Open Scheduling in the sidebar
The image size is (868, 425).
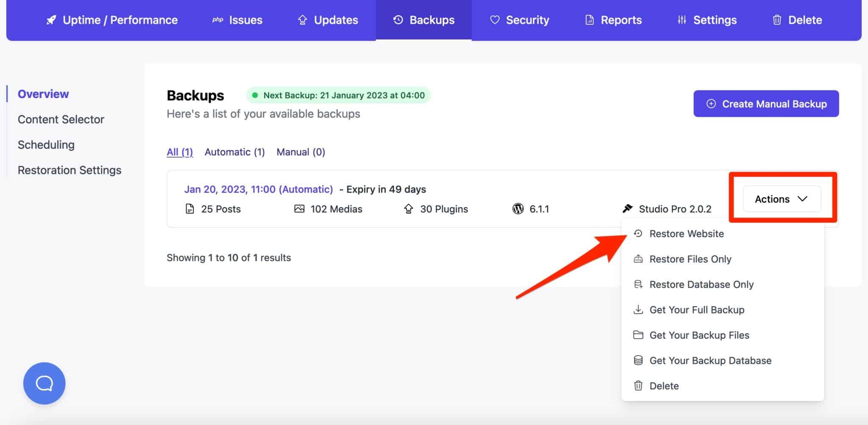tap(46, 145)
